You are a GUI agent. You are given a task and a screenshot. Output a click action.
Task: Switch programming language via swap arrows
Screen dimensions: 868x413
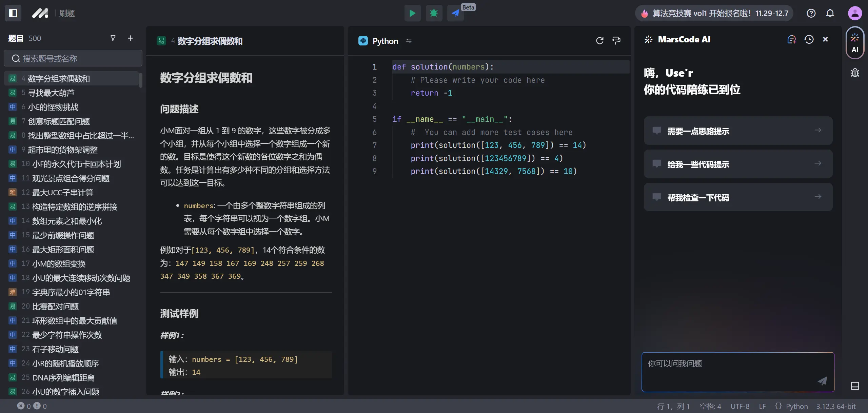pyautogui.click(x=409, y=41)
